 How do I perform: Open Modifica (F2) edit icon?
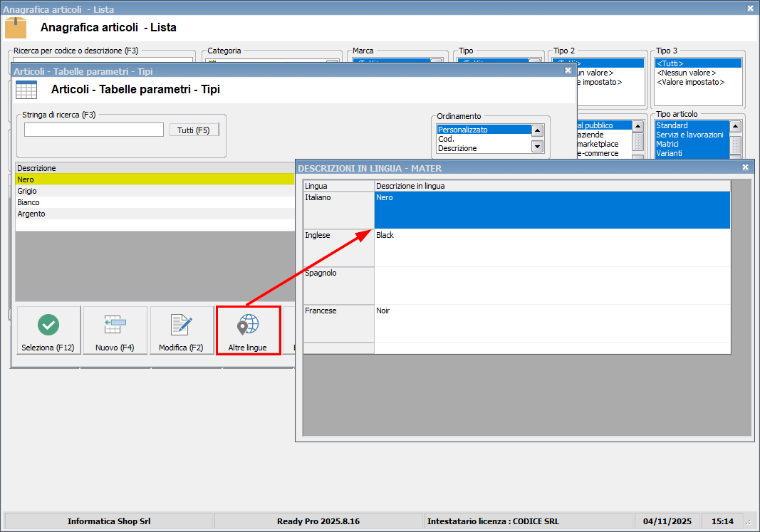182,325
